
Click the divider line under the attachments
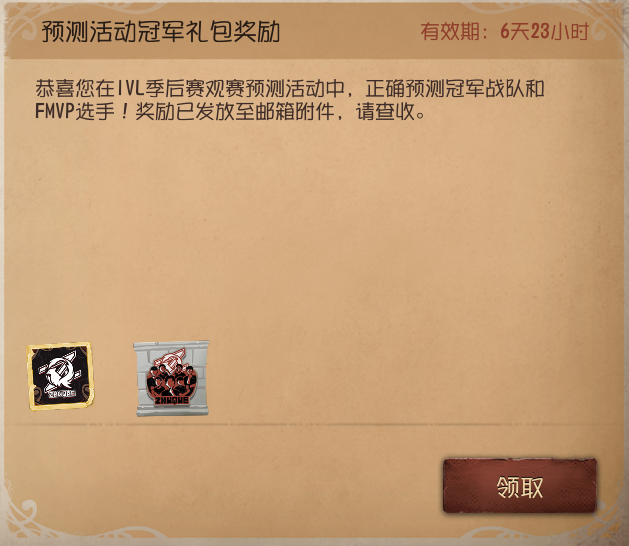pyautogui.click(x=314, y=424)
